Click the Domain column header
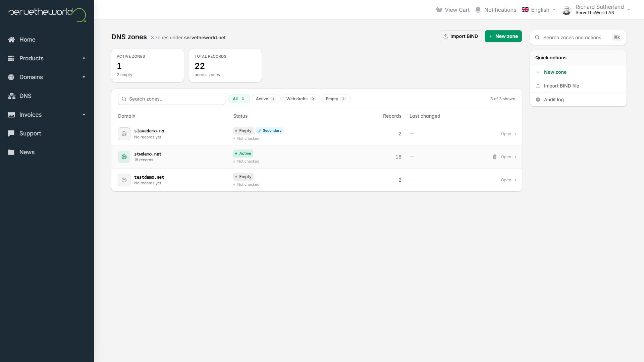 [x=127, y=116]
